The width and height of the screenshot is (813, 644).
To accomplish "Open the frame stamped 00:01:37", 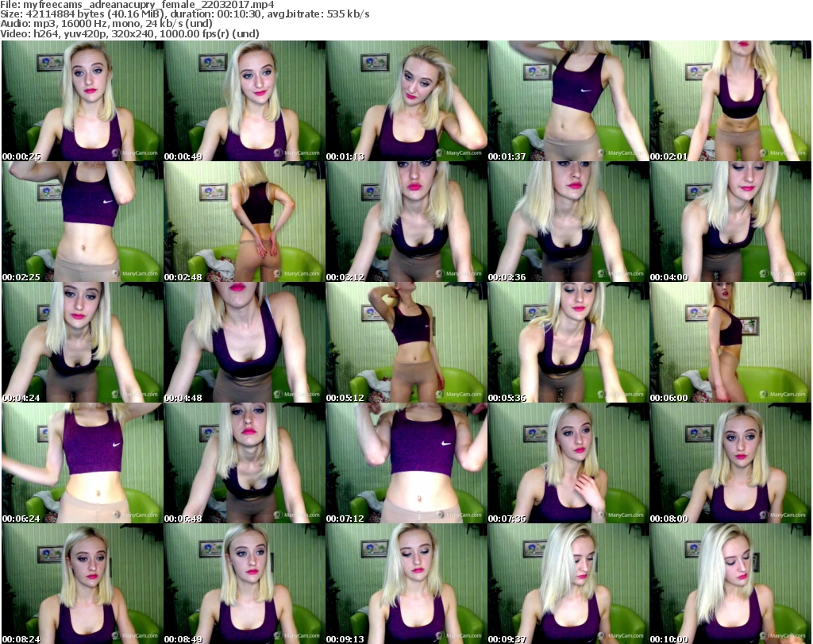I will coord(568,101).
